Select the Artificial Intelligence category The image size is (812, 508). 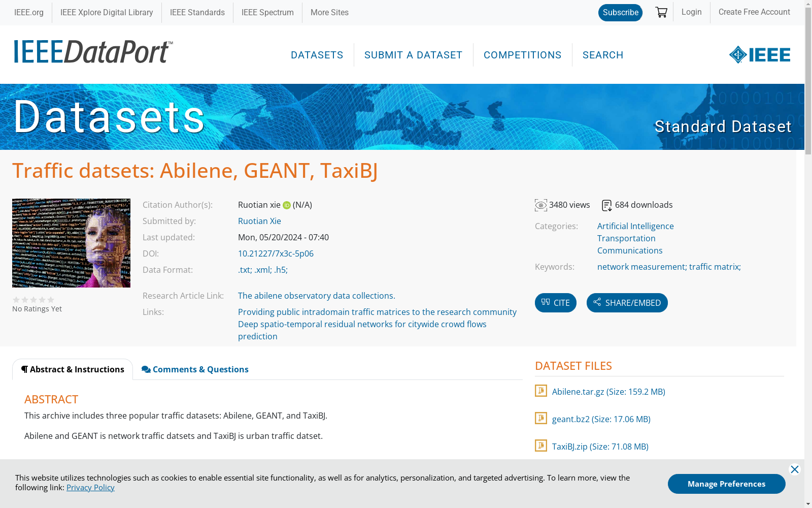click(635, 226)
